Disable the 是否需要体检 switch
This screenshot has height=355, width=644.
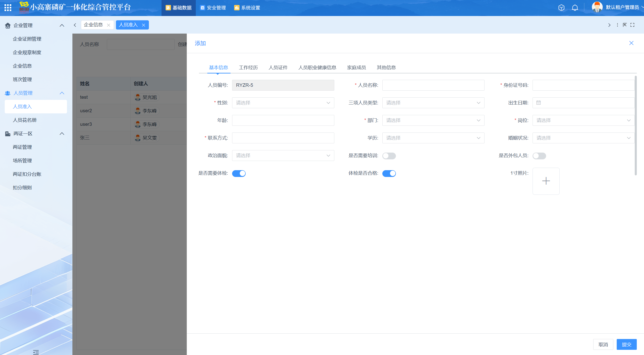(239, 173)
